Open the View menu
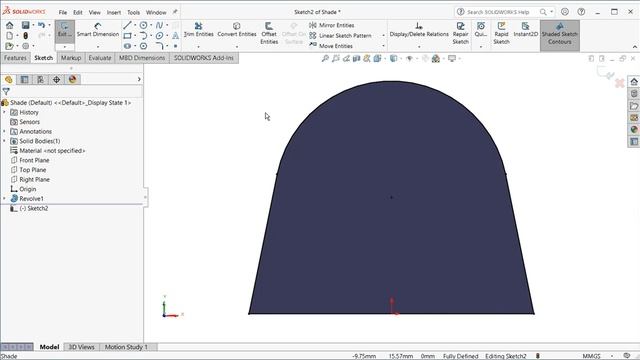640x360 pixels. (95, 12)
